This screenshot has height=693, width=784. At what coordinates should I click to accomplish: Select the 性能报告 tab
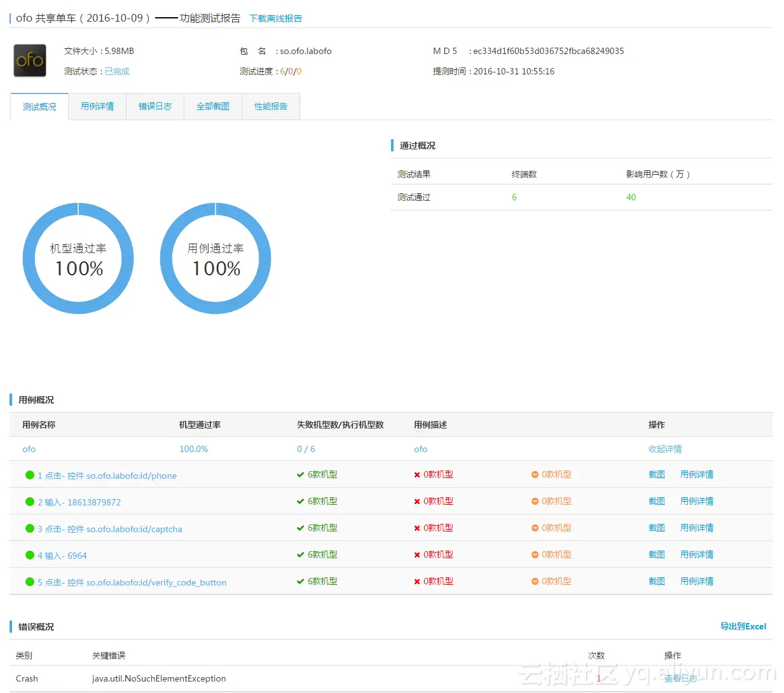[271, 106]
